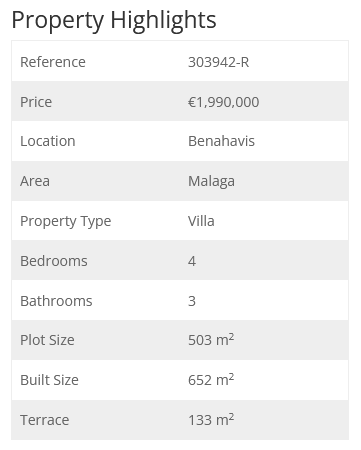The image size is (361, 450).
Task: Click the Reference label
Action: [x=53, y=62]
